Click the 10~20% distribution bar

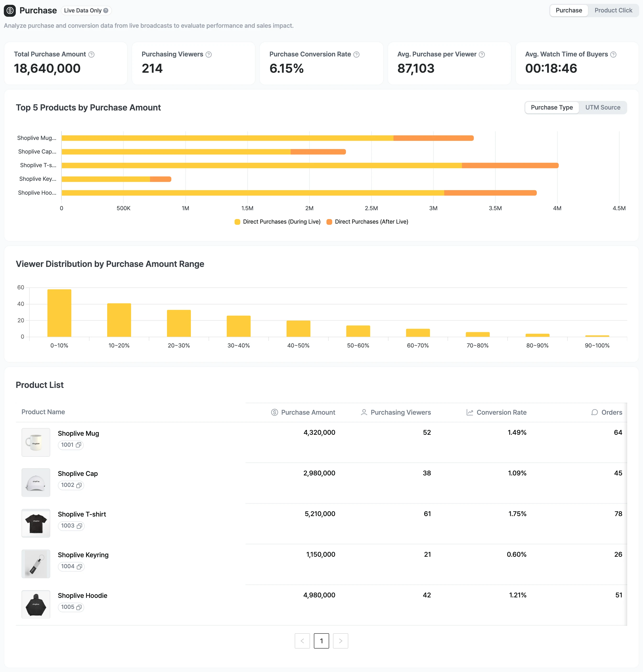[x=119, y=320]
